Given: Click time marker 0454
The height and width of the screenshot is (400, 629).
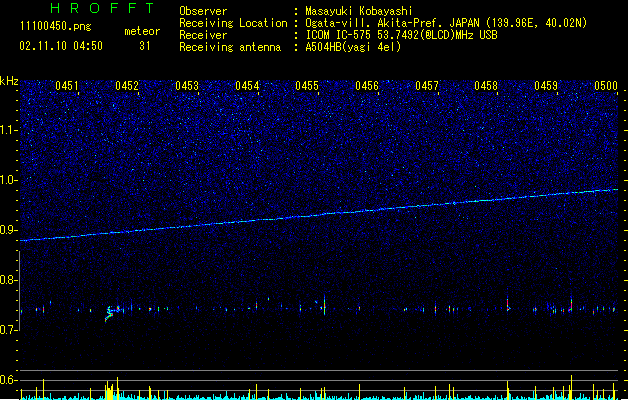Looking at the screenshot, I should [x=247, y=86].
